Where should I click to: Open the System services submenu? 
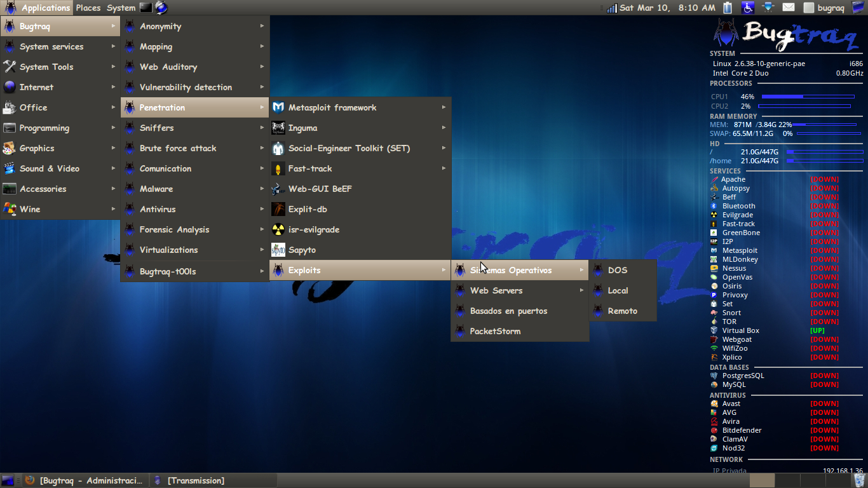60,46
